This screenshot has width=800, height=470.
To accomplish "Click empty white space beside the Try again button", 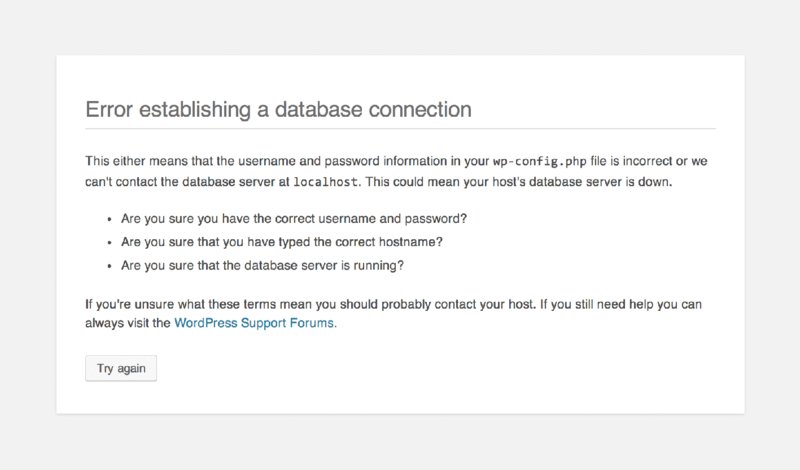I will point(400,368).
